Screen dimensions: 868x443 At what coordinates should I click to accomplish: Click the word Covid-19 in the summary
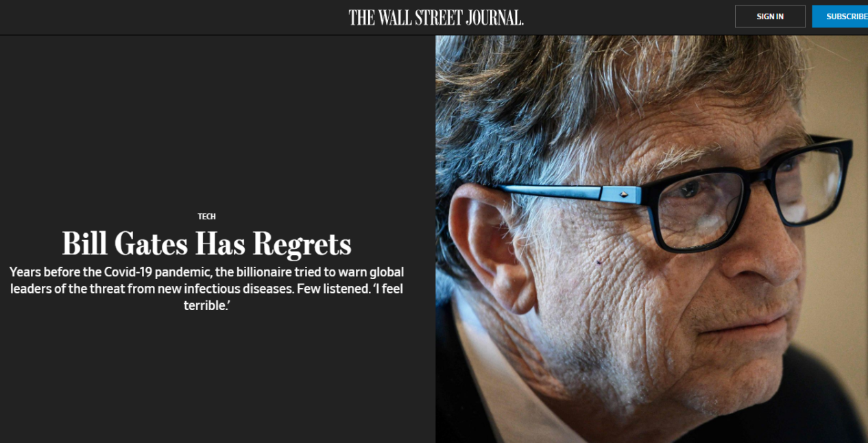click(x=131, y=272)
